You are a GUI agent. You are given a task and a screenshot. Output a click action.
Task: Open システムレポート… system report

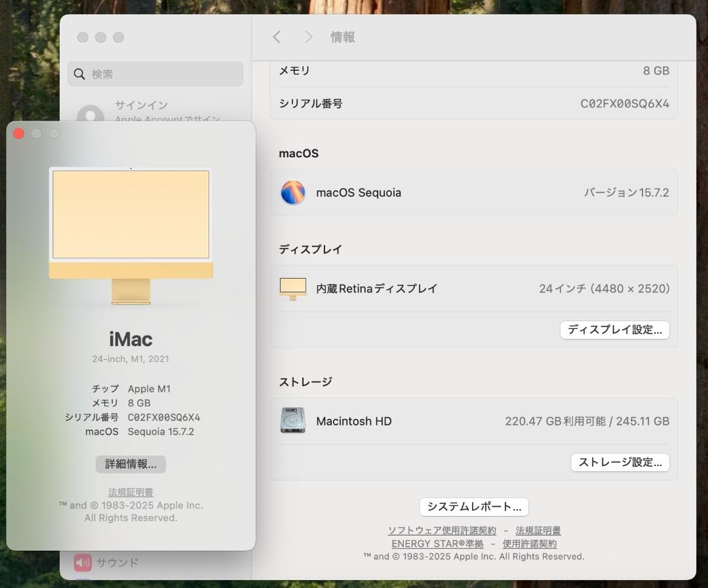click(474, 507)
